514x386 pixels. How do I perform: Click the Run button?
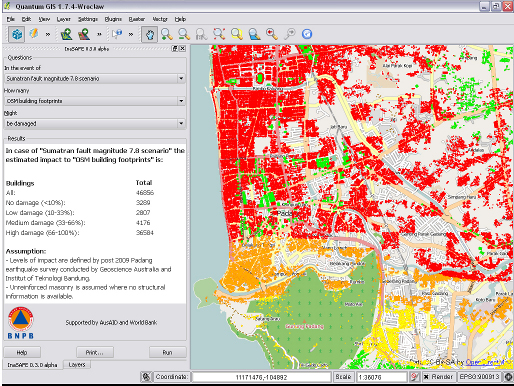pos(167,353)
